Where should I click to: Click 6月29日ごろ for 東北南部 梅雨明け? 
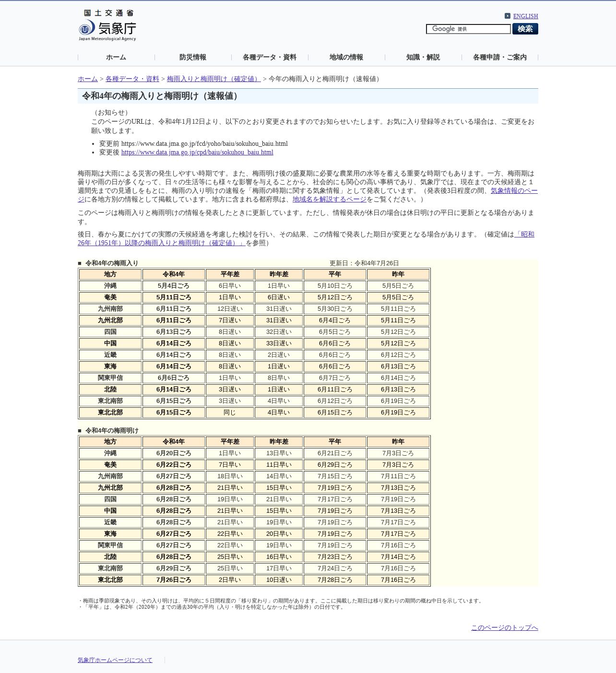point(174,568)
